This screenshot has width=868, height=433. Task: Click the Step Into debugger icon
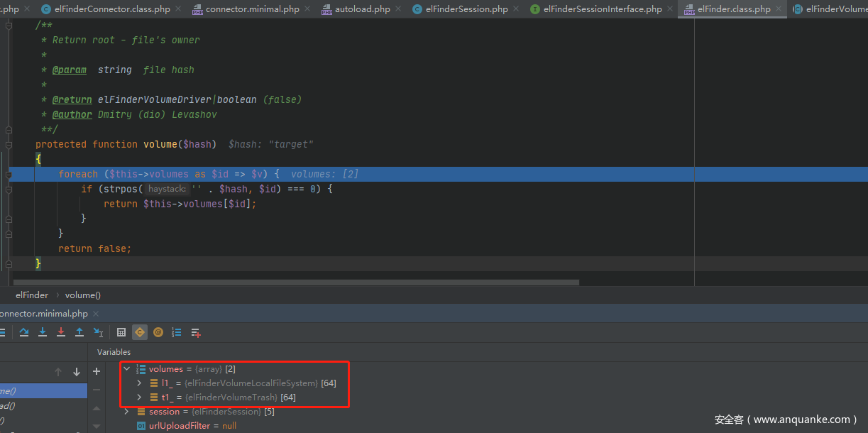click(x=43, y=332)
